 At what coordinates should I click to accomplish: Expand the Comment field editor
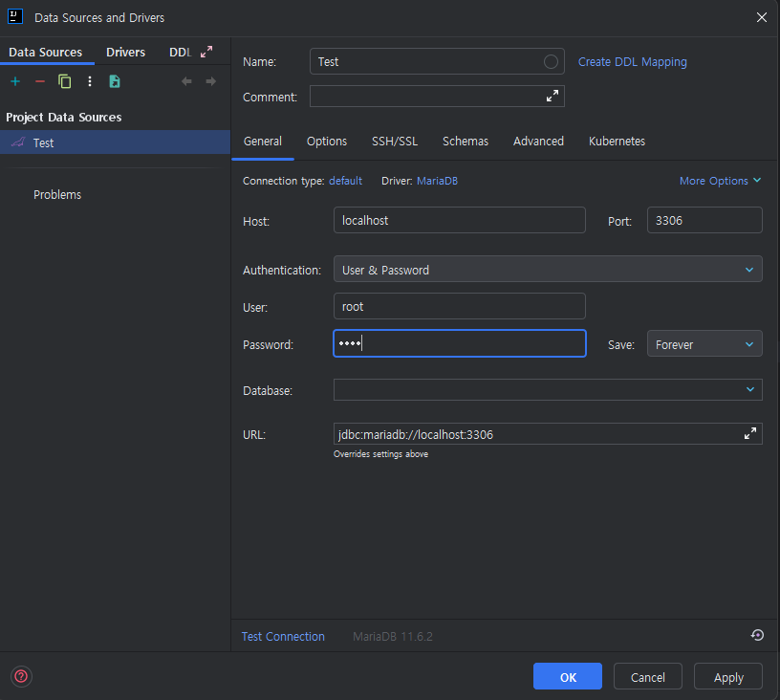click(552, 96)
